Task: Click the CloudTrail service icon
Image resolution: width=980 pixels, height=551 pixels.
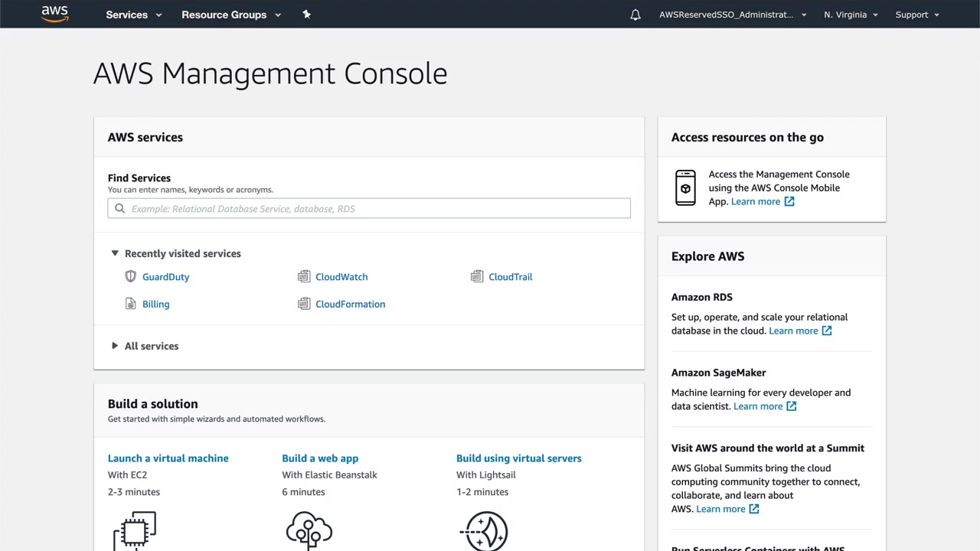Action: 477,276
